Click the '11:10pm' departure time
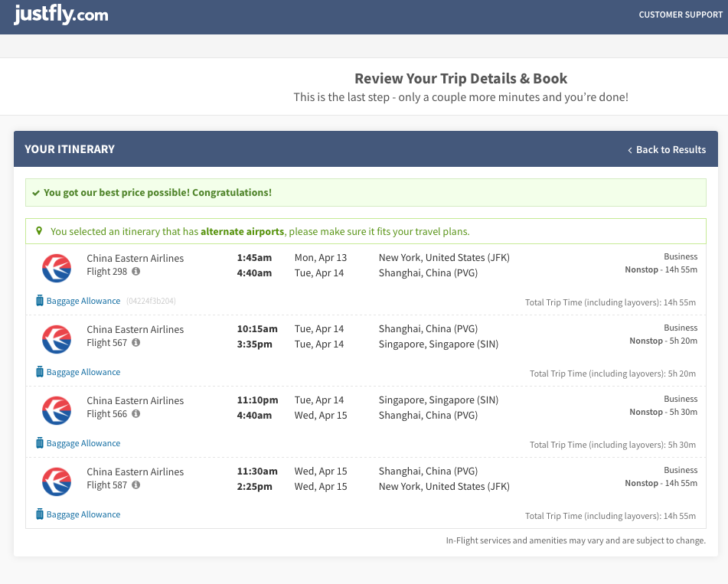The image size is (728, 584). tap(258, 400)
